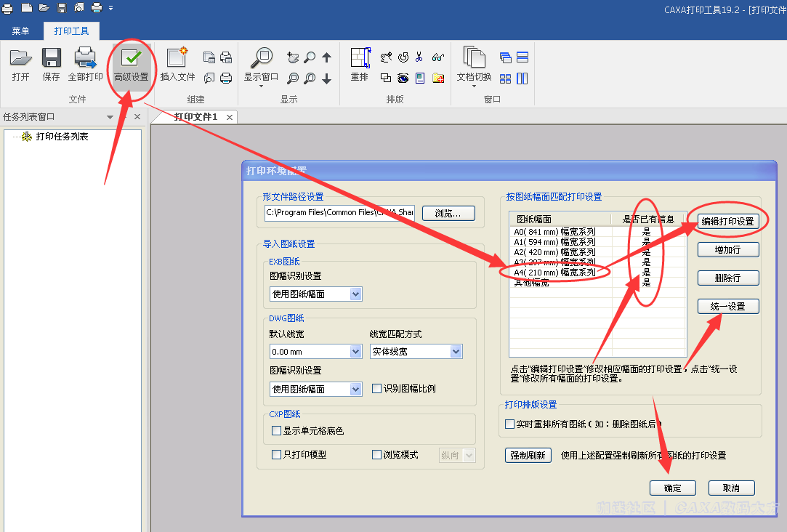Image resolution: width=787 pixels, height=532 pixels.
Task: Click the 显示窗口 magnifier icon
Action: (260, 59)
